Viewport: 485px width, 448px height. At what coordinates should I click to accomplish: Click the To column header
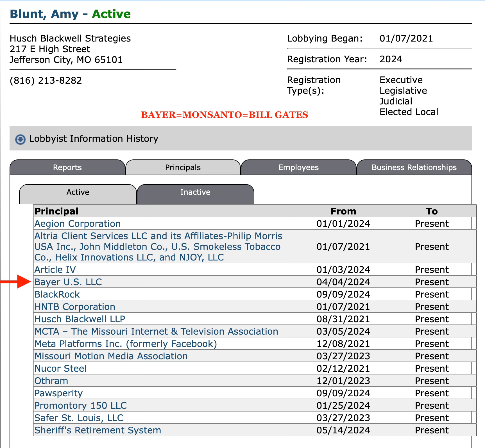coord(432,211)
